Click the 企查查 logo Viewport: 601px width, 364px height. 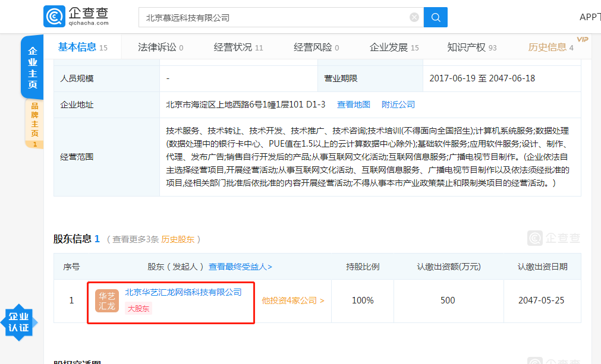click(x=76, y=17)
